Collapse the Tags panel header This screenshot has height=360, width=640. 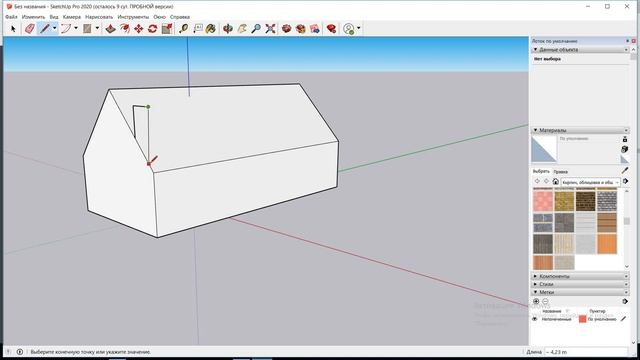click(x=580, y=292)
